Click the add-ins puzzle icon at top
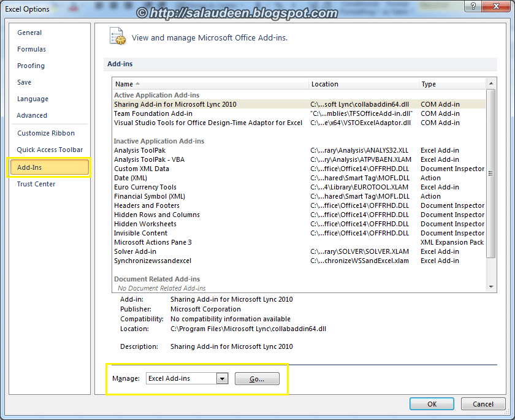 click(116, 37)
